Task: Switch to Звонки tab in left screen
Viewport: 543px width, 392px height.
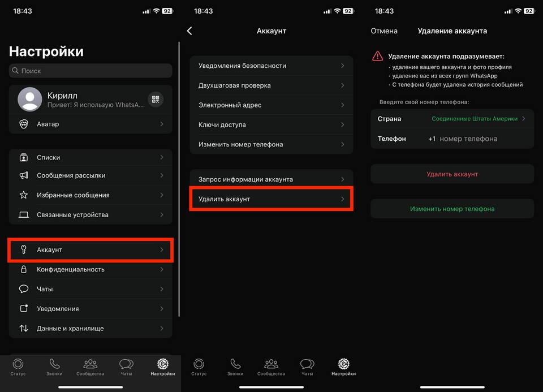Action: click(54, 368)
